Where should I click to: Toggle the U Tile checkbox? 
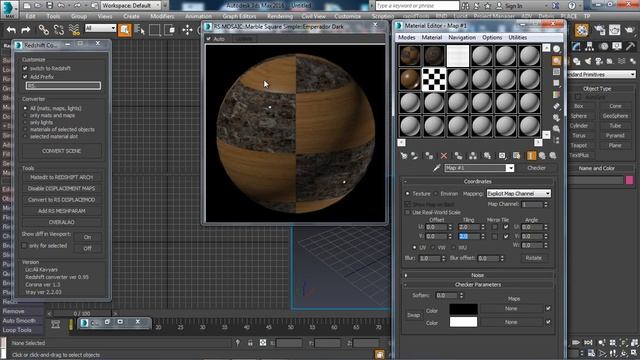(506, 227)
